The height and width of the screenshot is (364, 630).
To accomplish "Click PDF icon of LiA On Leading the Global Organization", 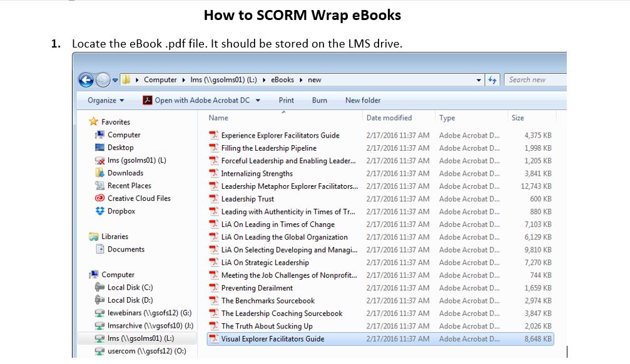I will 214,236.
